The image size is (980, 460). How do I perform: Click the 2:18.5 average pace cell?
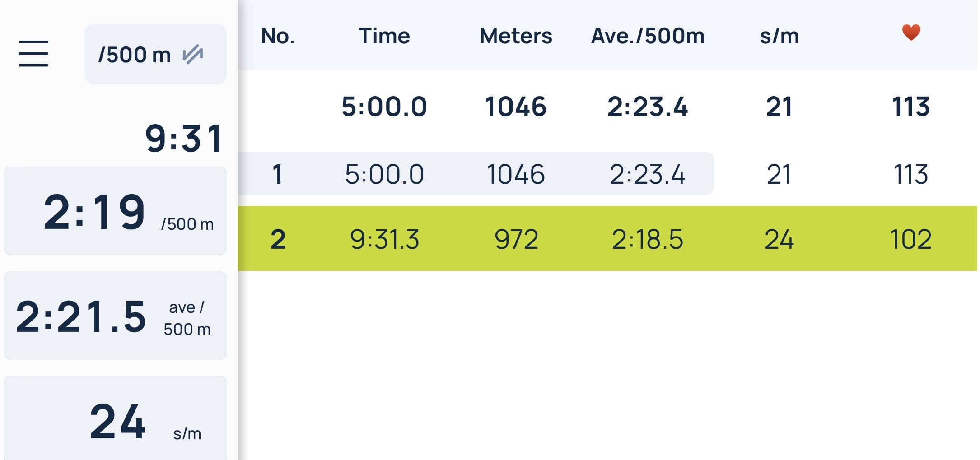coord(648,239)
